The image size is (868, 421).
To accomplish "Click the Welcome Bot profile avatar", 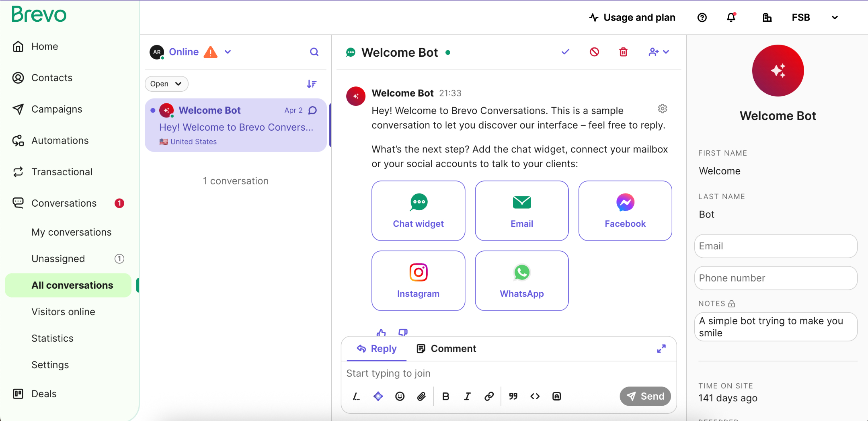I will pyautogui.click(x=778, y=70).
